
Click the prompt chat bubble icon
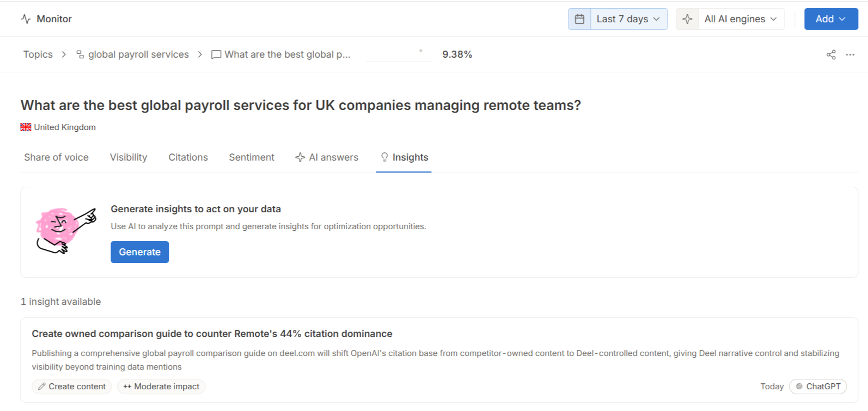click(216, 54)
